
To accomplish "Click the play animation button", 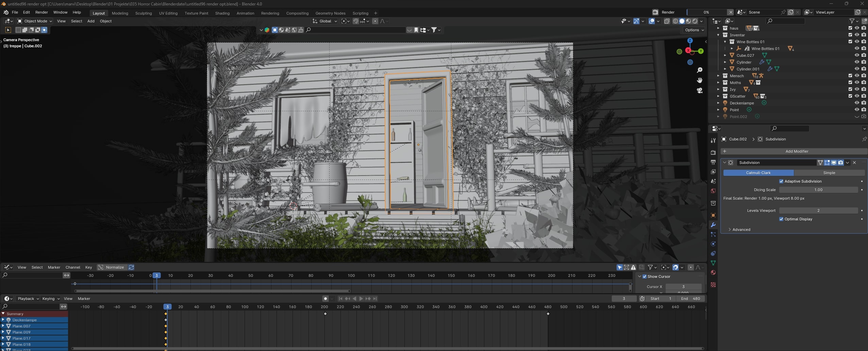I will pyautogui.click(x=361, y=299).
